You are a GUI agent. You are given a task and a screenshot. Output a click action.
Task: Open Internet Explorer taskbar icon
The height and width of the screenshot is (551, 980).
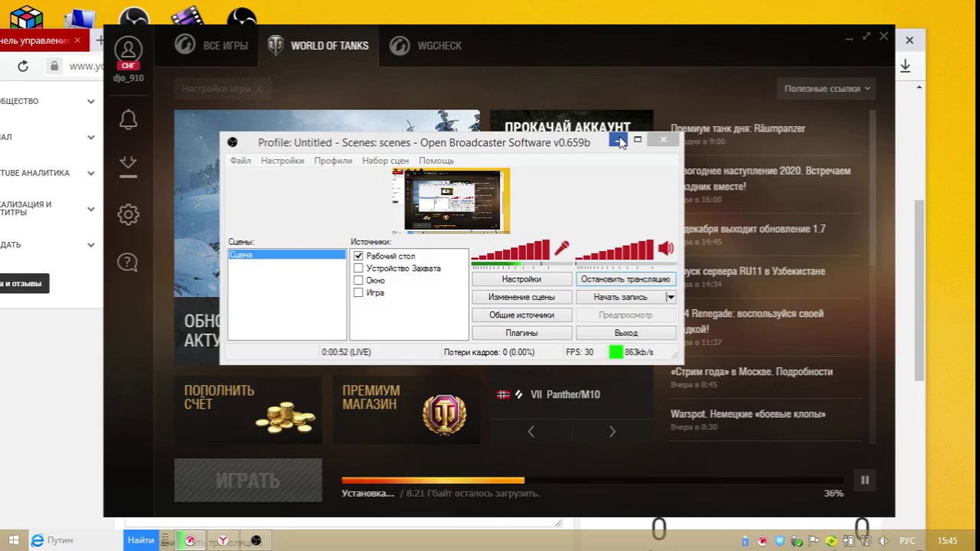pyautogui.click(x=37, y=540)
